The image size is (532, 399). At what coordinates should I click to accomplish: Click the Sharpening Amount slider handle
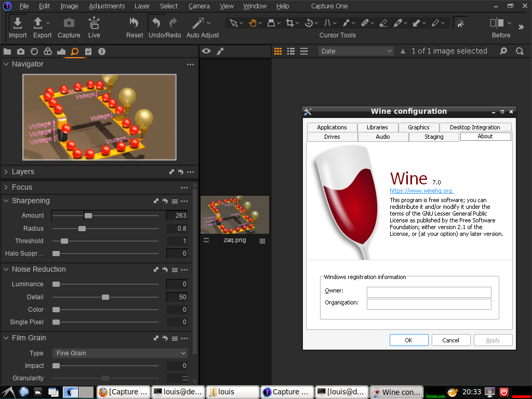[x=88, y=216]
